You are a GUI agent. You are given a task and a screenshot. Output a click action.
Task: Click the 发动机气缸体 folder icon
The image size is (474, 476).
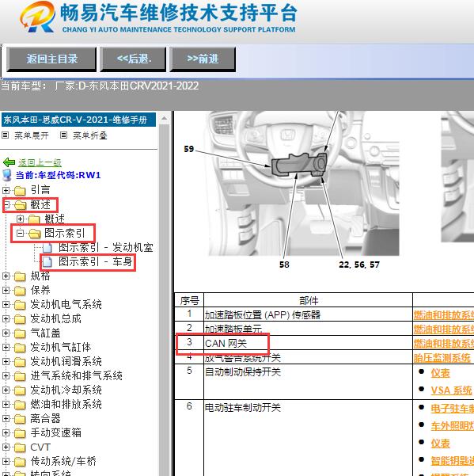coord(20,348)
